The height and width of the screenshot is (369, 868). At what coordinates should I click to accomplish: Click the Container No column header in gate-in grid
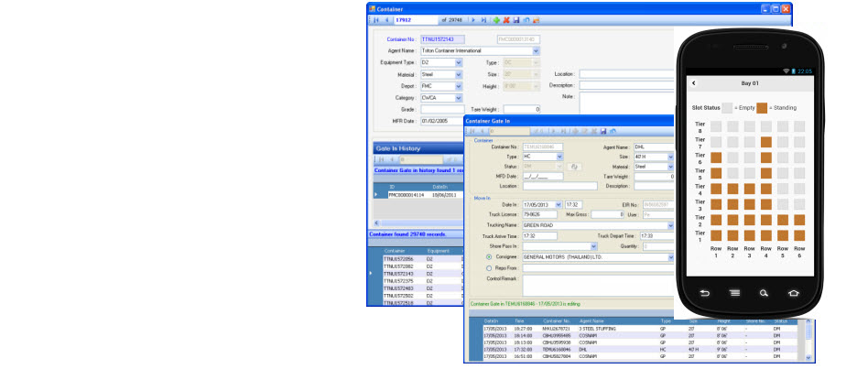click(557, 320)
